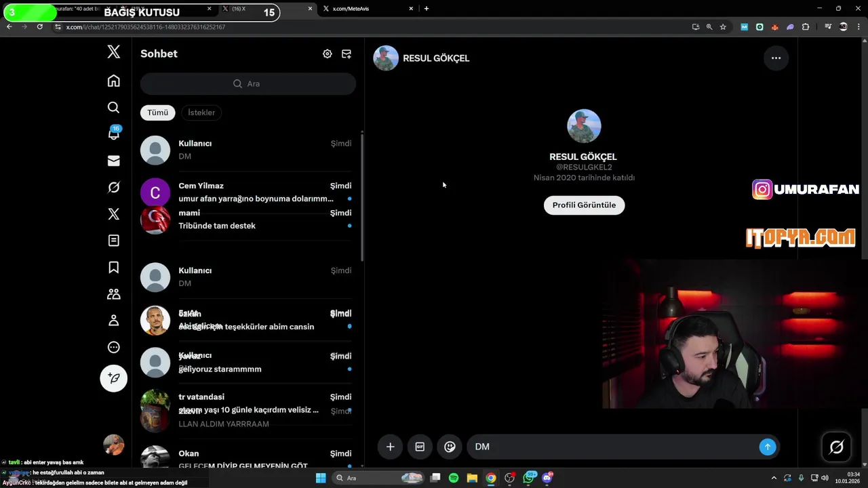This screenshot has width=868, height=488.
Task: Switch to the (16) X browser tab
Action: click(264, 9)
